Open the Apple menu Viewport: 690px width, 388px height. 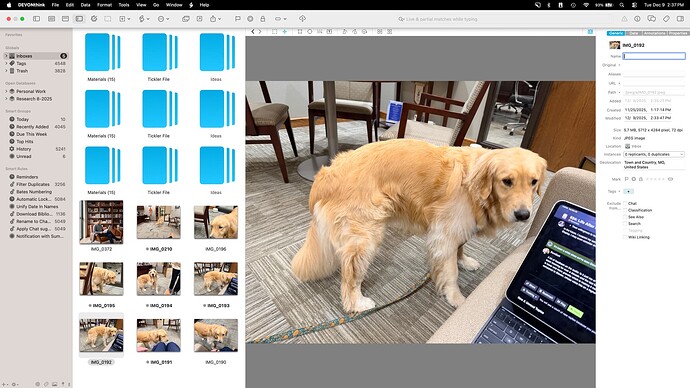click(9, 5)
